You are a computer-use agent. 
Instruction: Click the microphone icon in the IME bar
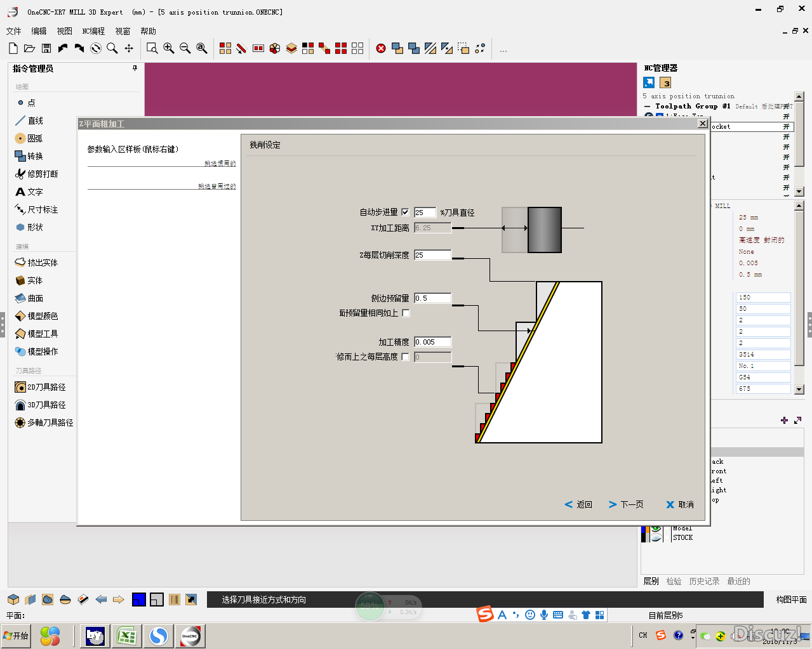(544, 614)
